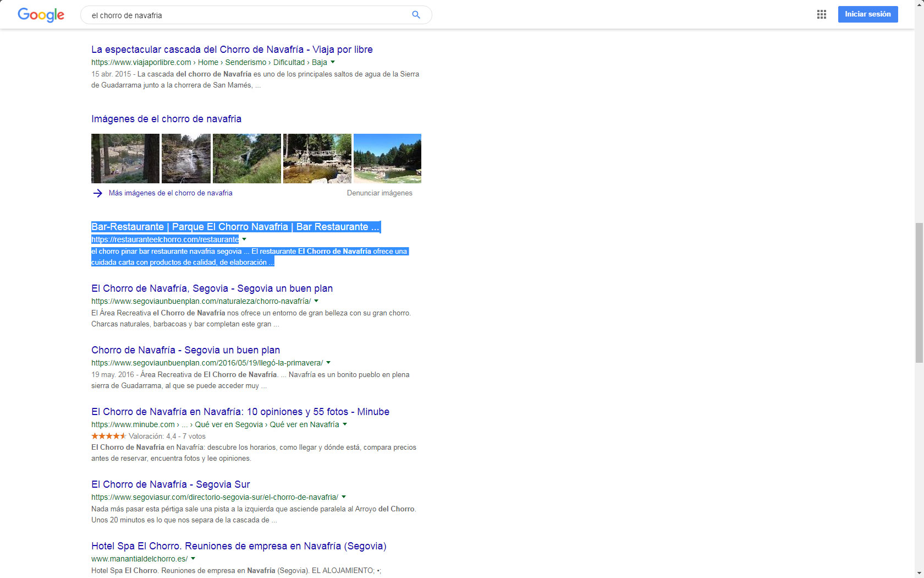Viewport: 924px width, 578px height.
Task: Click the Google logo
Action: pos(41,15)
